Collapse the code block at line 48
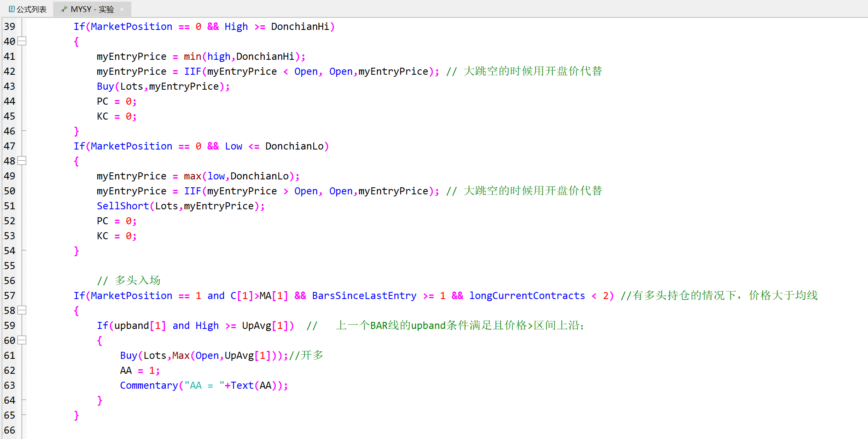 (x=22, y=161)
